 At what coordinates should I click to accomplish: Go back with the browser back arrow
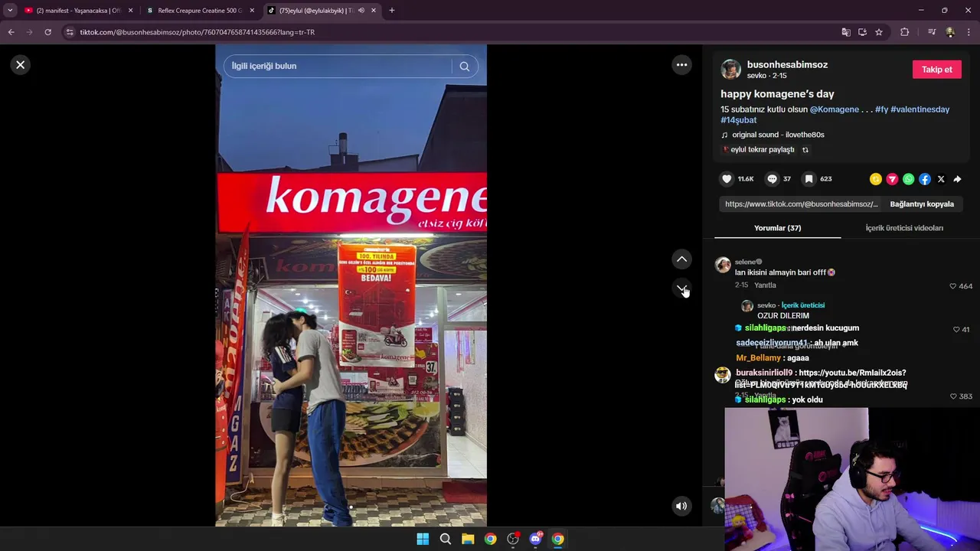pos(11,32)
